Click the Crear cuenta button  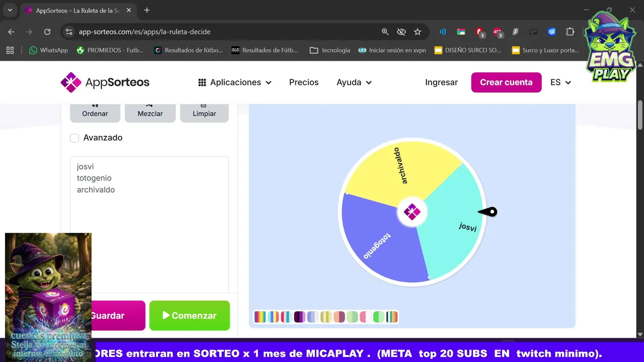click(x=506, y=82)
